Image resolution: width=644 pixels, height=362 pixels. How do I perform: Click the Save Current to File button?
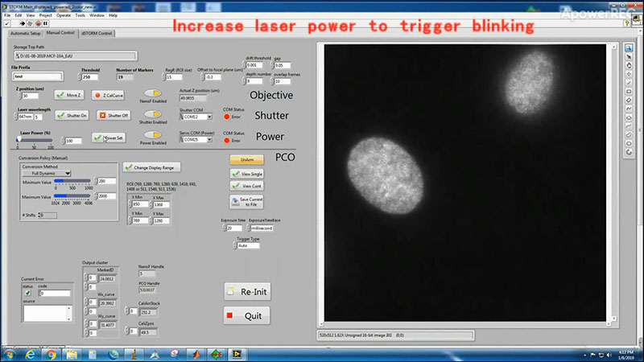click(x=247, y=202)
